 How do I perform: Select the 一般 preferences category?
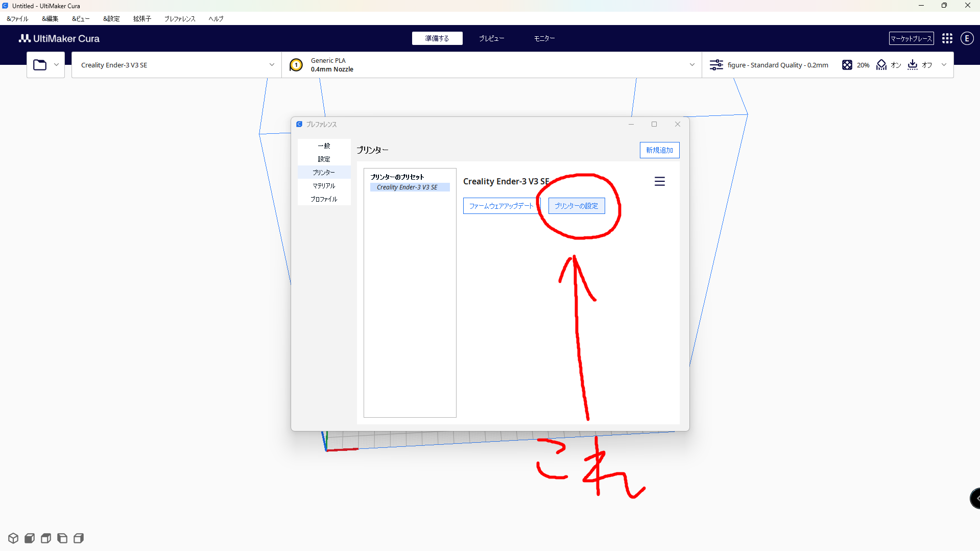(x=324, y=146)
